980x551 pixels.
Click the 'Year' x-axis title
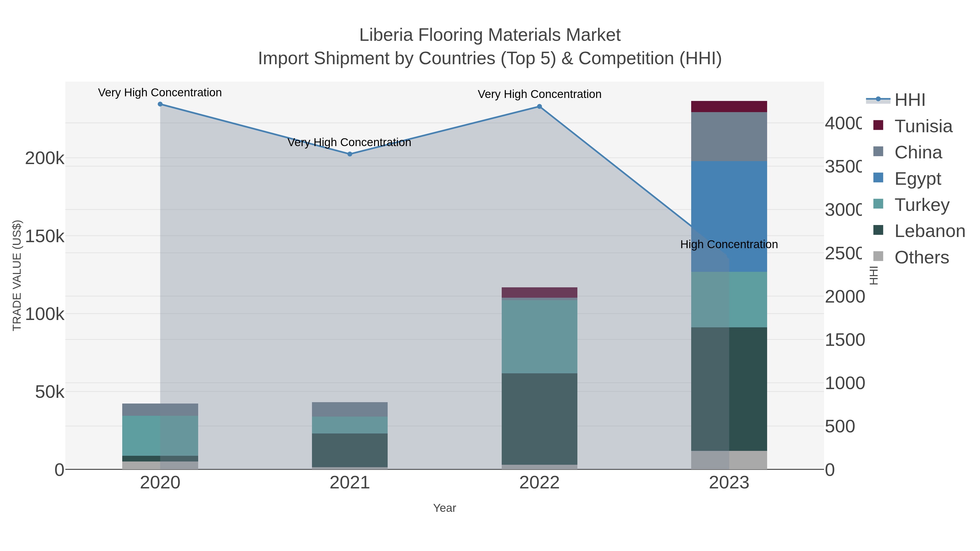click(x=444, y=508)
